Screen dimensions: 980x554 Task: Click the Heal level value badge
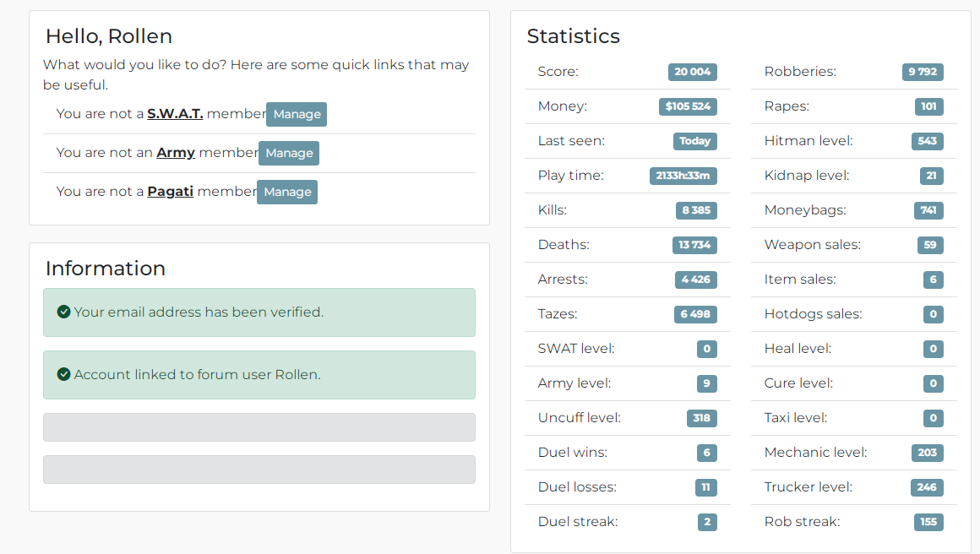pyautogui.click(x=934, y=349)
